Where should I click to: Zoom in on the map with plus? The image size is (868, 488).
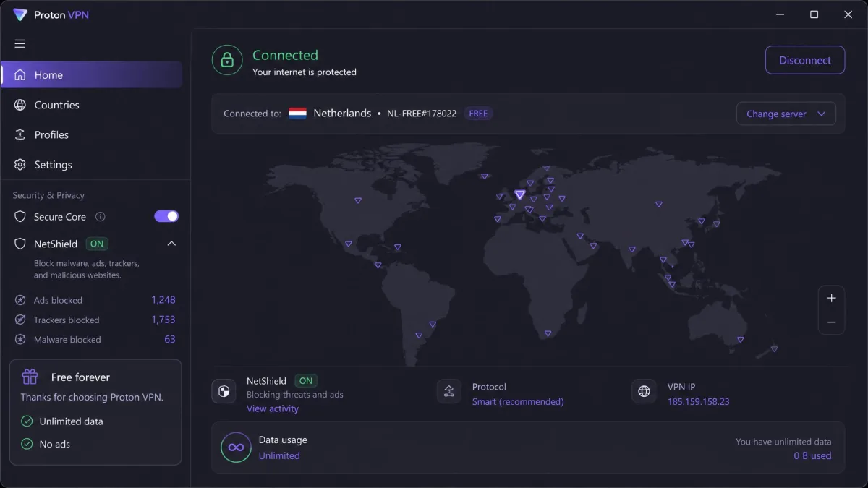831,298
